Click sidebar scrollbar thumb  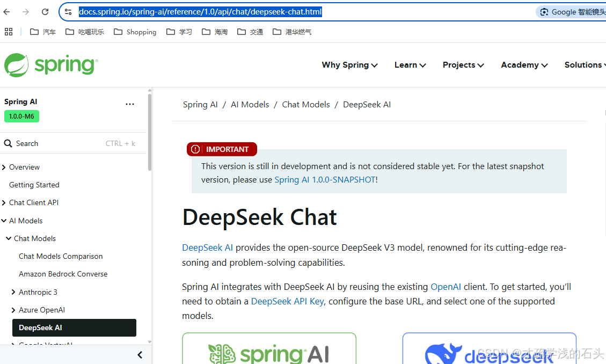[150, 132]
